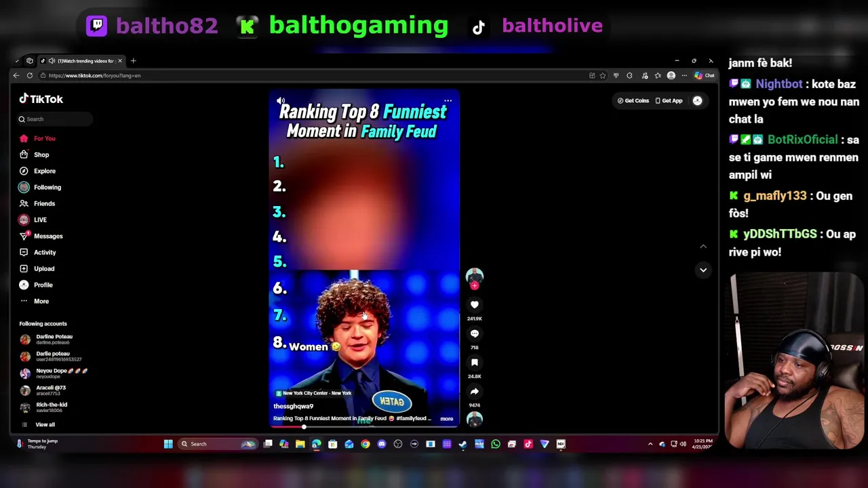Open WhatsApp from the taskbar
This screenshot has width=868, height=488.
click(496, 444)
